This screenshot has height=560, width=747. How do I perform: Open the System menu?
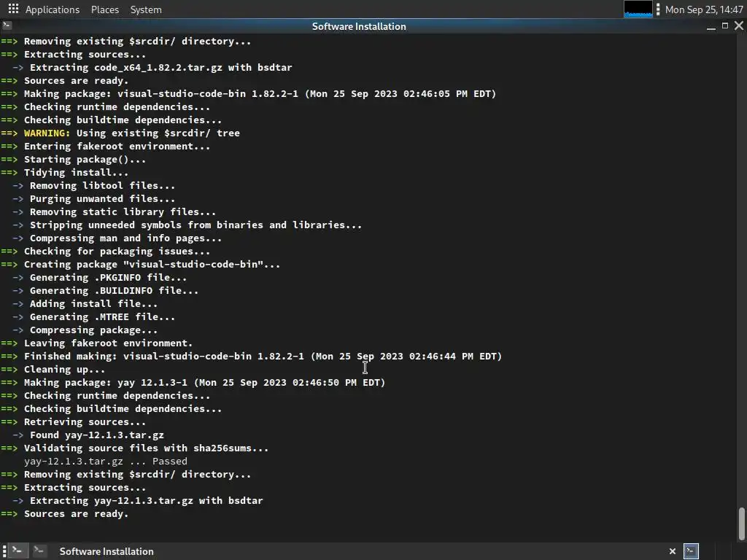click(146, 9)
